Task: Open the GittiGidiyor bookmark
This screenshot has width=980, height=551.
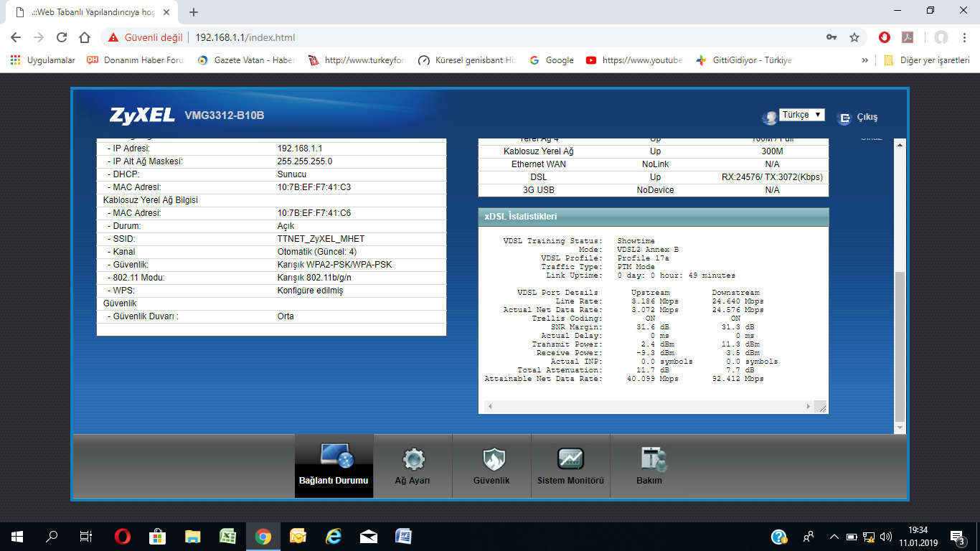Action: click(x=743, y=60)
